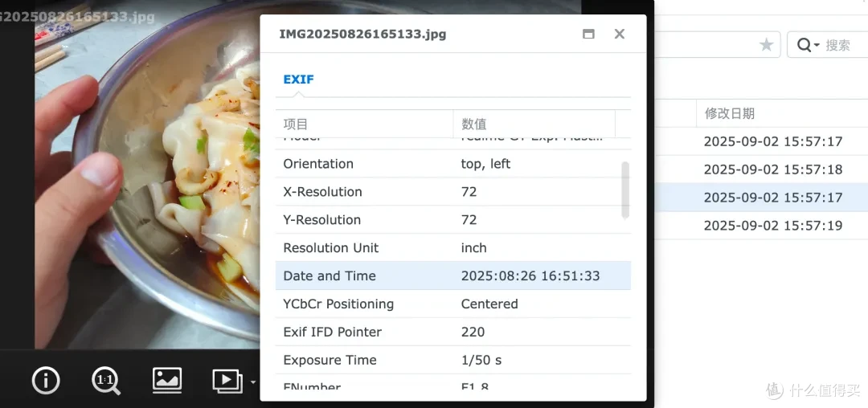The image size is (868, 408).
Task: Select the Exposure Time row
Action: point(452,360)
